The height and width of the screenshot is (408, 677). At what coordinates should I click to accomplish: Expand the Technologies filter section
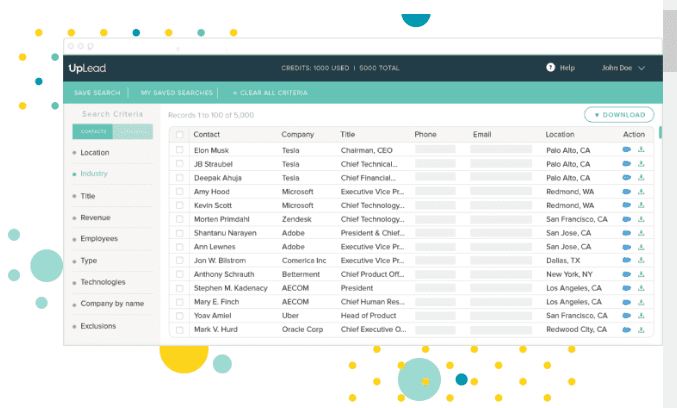(103, 282)
